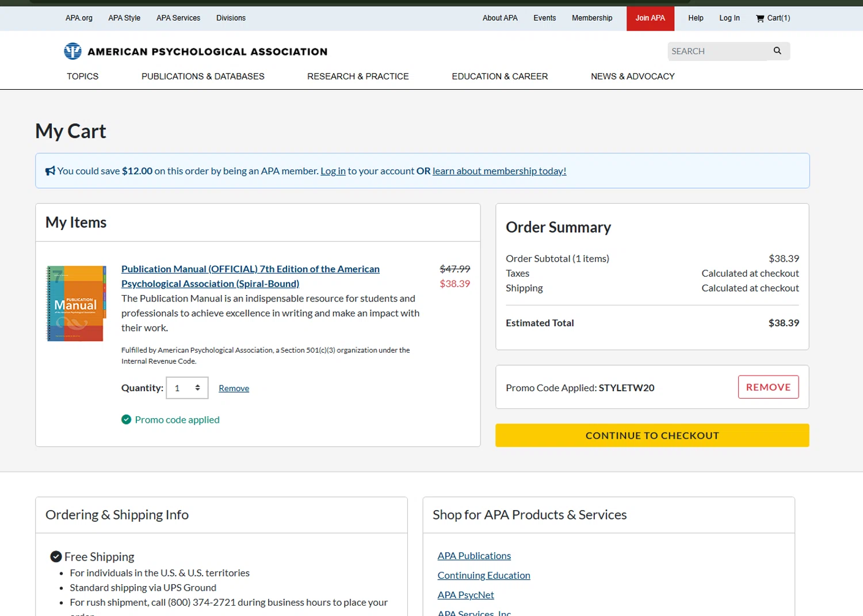Open APA Services link

[x=178, y=18]
